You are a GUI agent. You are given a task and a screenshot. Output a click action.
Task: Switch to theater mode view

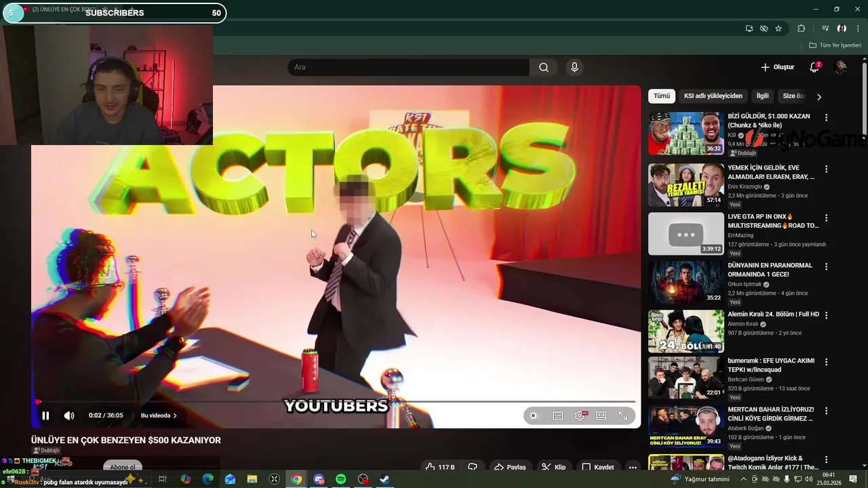click(x=601, y=415)
